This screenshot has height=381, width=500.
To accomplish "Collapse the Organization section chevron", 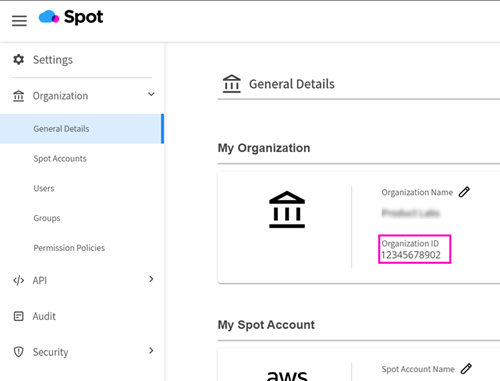I will tap(151, 94).
